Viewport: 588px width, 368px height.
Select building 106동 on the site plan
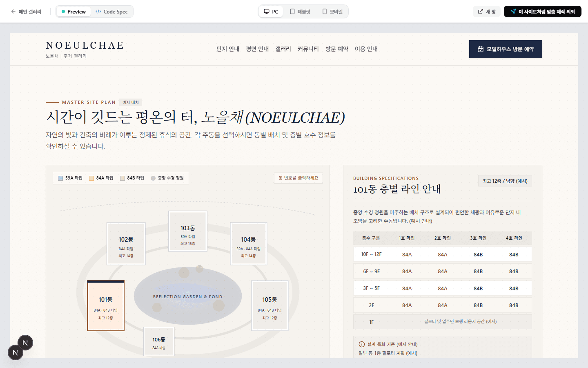159,341
